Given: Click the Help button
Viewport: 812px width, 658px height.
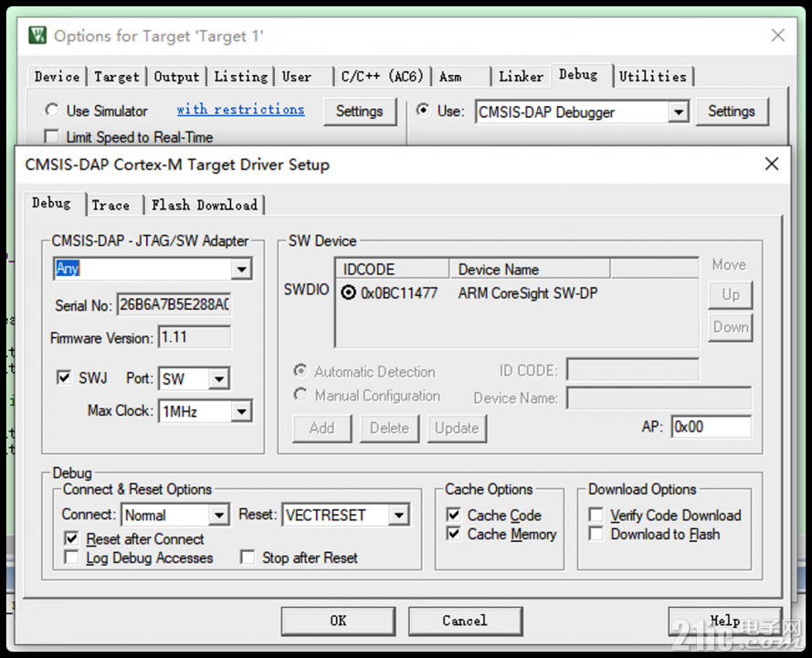Looking at the screenshot, I should pos(724,621).
